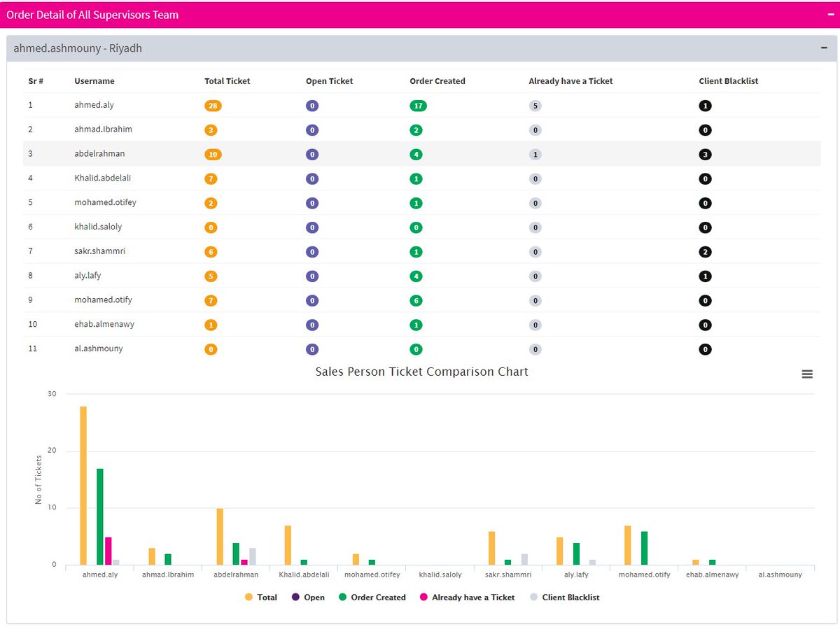
Task: Select the aly.lafy username cell
Action: [x=87, y=276]
